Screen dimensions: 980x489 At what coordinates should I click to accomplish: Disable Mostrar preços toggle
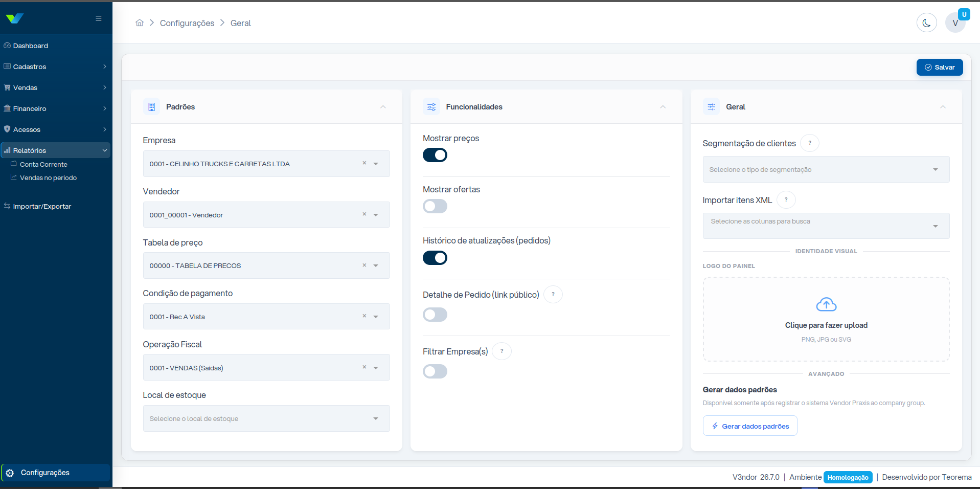(435, 155)
